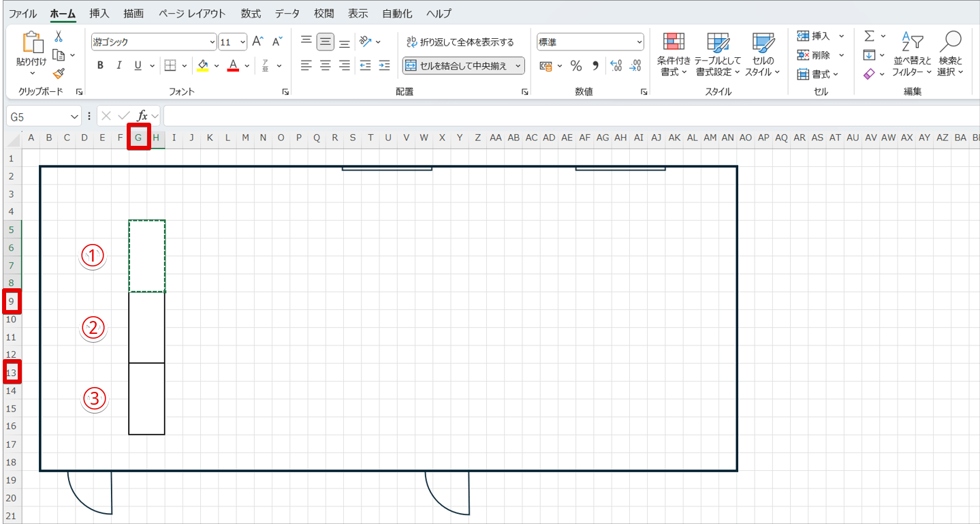980x524 pixels.
Task: Apply the yellow fill color
Action: coord(202,65)
